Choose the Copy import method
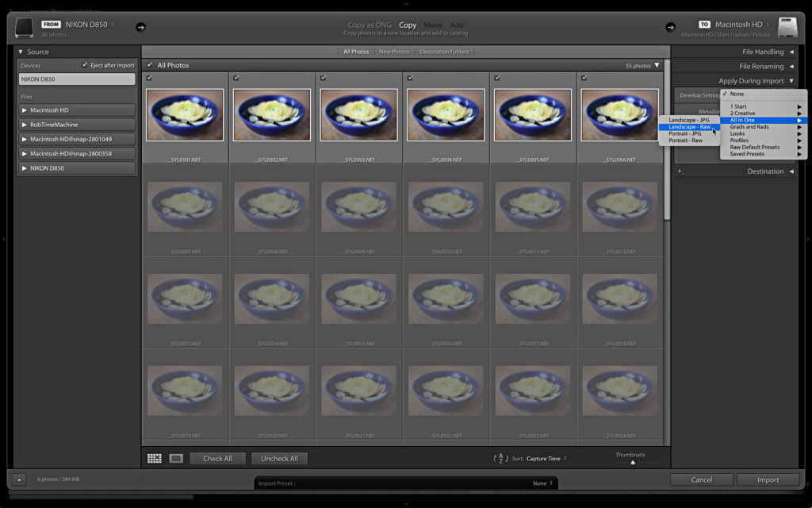Image resolution: width=812 pixels, height=508 pixels. click(x=408, y=25)
